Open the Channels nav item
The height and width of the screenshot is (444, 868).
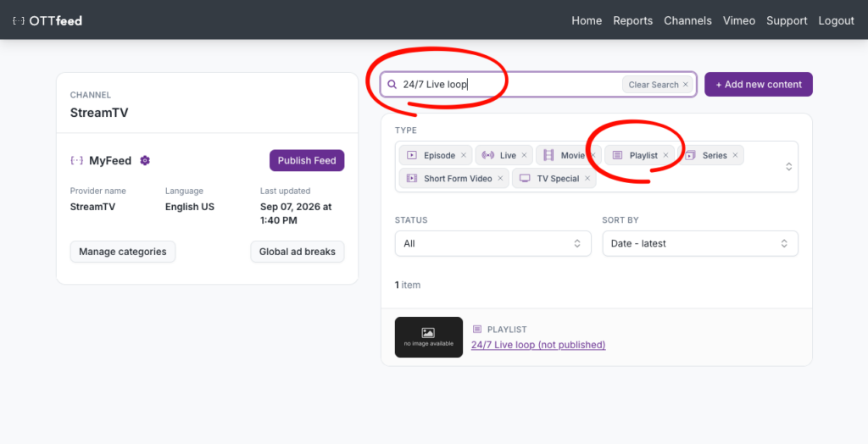point(687,20)
